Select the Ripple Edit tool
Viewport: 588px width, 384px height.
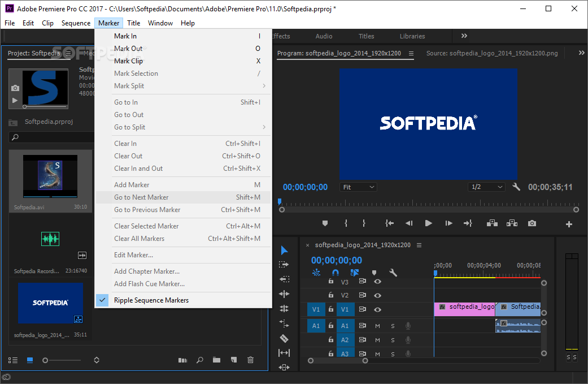click(x=284, y=294)
